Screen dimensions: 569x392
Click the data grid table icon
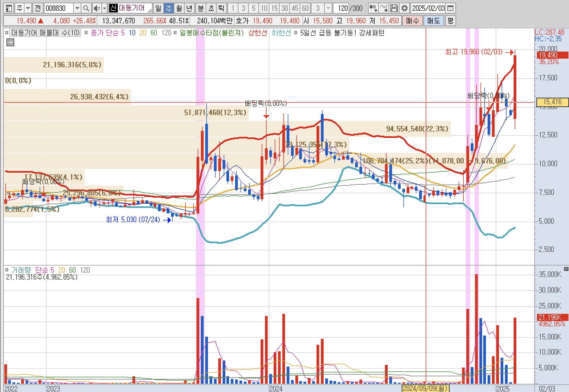pyautogui.click(x=10, y=42)
